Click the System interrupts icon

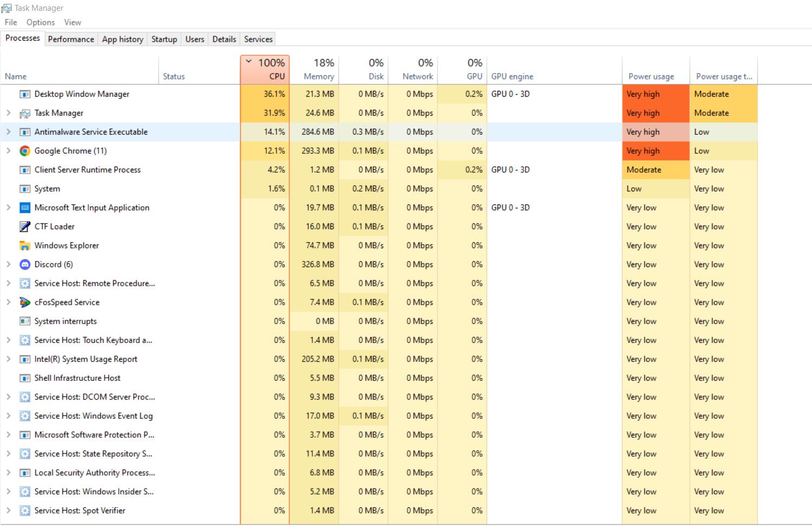tap(25, 321)
